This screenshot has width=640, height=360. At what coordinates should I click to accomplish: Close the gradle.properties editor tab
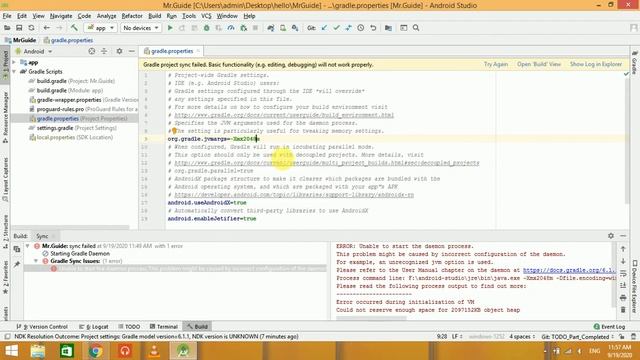pyautogui.click(x=198, y=51)
